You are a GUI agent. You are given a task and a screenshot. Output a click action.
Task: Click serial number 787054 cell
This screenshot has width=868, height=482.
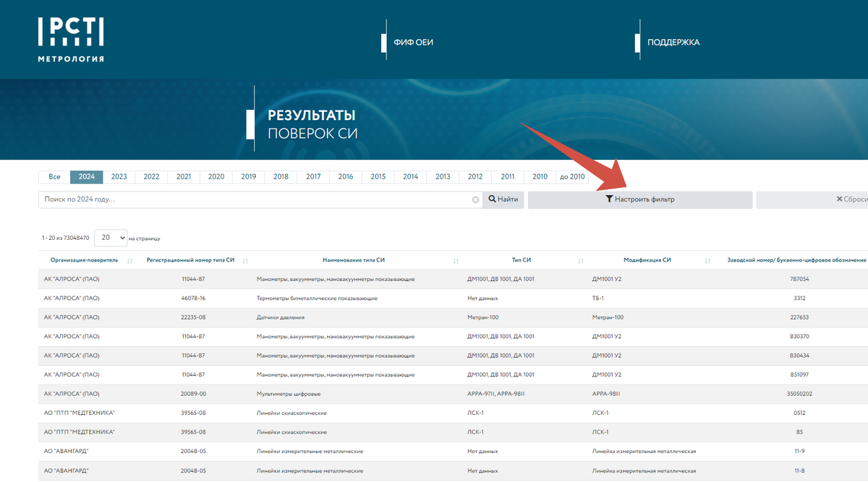coord(799,279)
